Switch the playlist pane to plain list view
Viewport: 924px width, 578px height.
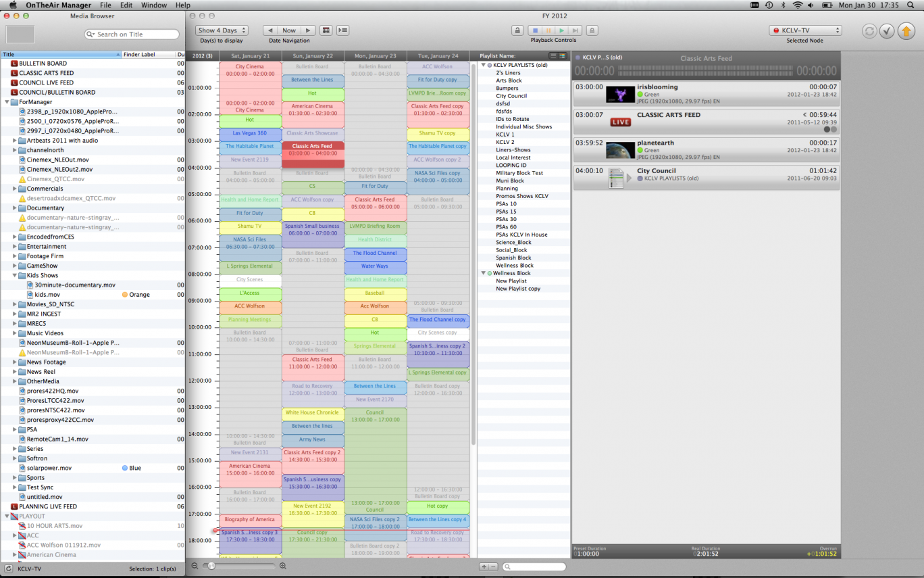[553, 55]
